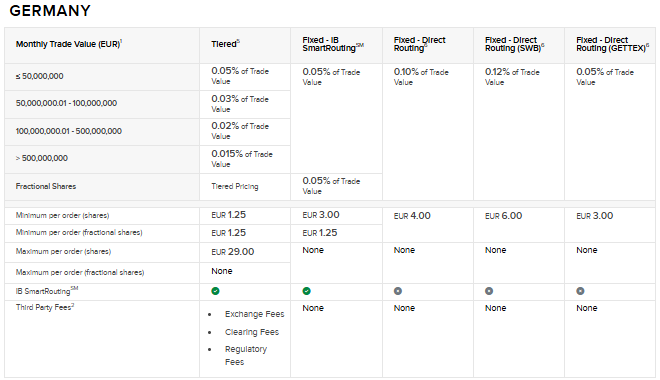Click the Third Party Fees row label

tap(45, 307)
